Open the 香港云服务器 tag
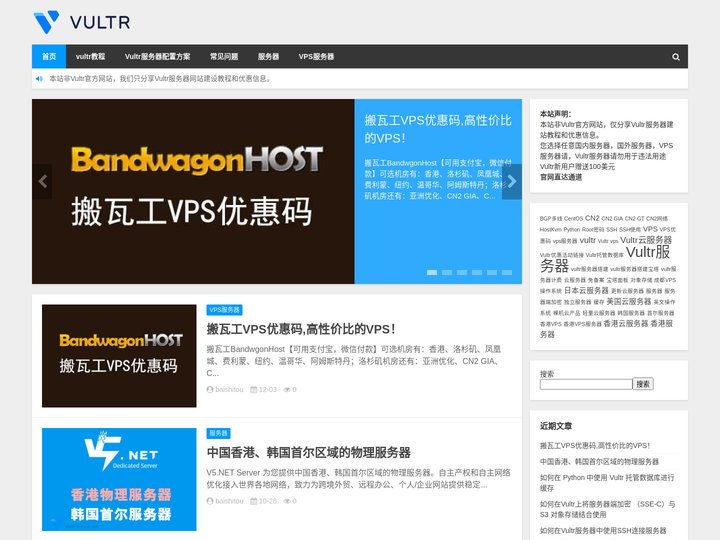The height and width of the screenshot is (540, 720). [625, 324]
